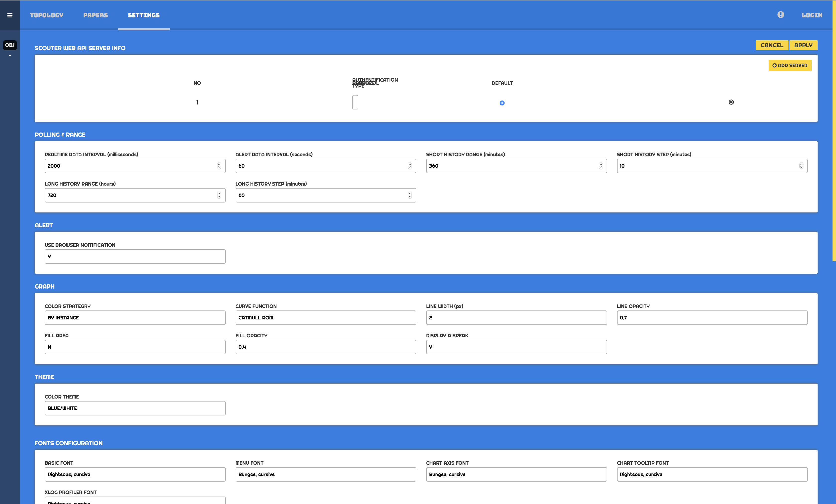Click the Login menu item
The image size is (836, 504).
point(812,15)
